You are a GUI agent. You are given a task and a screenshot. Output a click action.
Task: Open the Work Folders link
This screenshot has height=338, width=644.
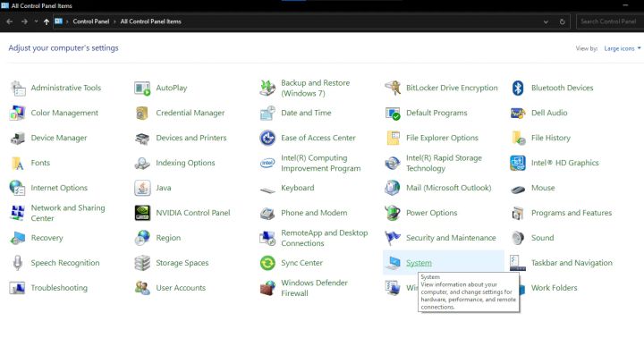[x=554, y=288]
